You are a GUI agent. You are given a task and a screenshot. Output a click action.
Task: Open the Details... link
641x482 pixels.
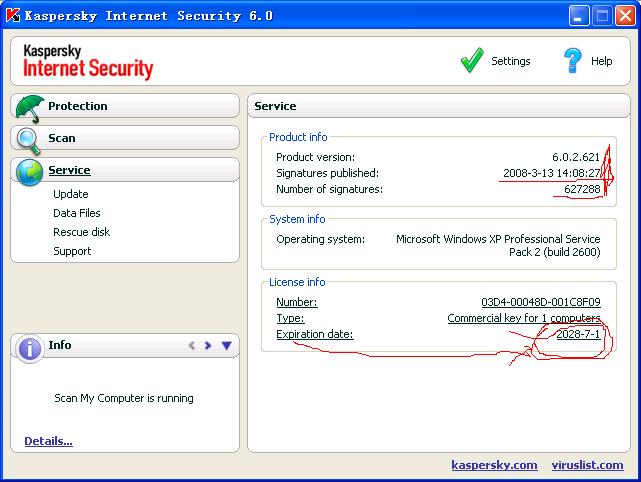pyautogui.click(x=48, y=441)
